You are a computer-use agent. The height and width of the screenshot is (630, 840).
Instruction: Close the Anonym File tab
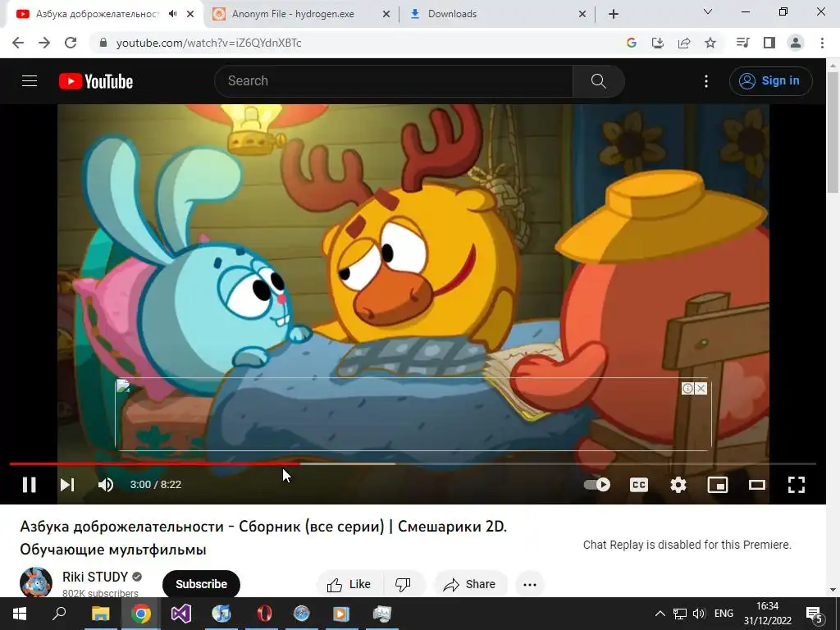(x=386, y=15)
